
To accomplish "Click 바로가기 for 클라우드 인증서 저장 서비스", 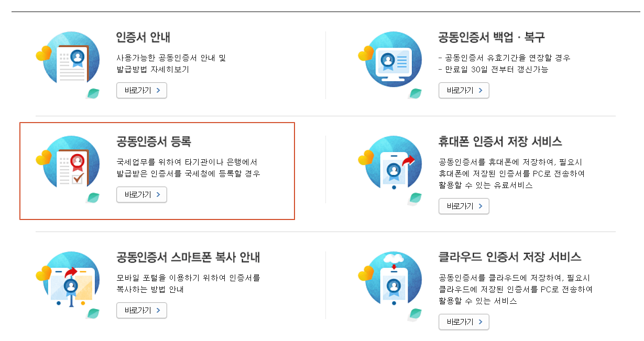I will tap(463, 322).
